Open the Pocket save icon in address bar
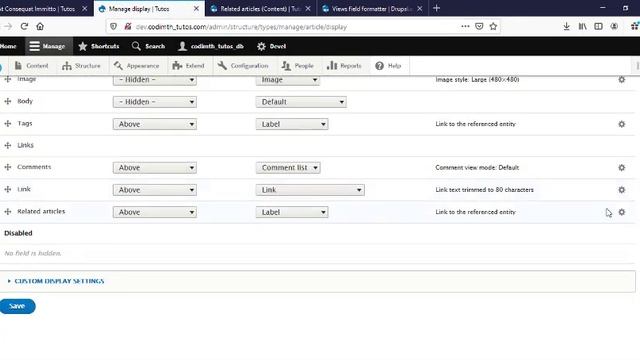Viewport: 640px width, 360px height. pos(479,27)
